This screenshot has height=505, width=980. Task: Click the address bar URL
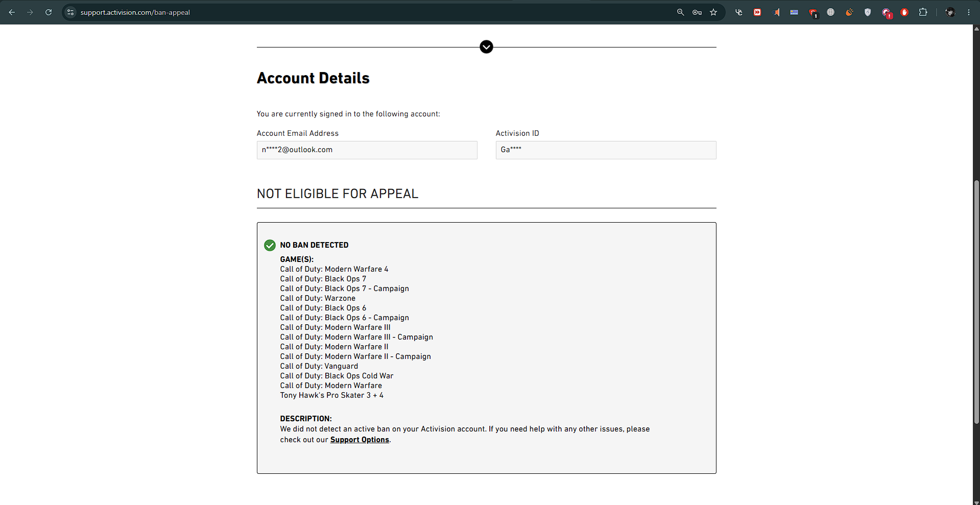pos(135,12)
